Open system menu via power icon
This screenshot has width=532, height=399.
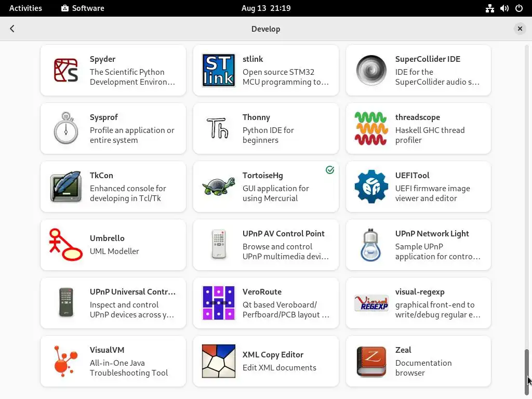pyautogui.click(x=518, y=8)
